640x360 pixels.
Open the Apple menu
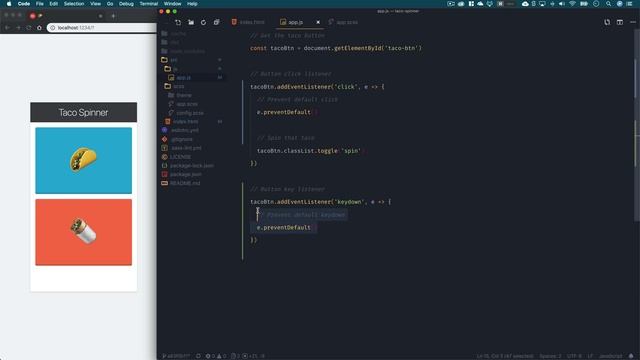(x=9, y=4)
